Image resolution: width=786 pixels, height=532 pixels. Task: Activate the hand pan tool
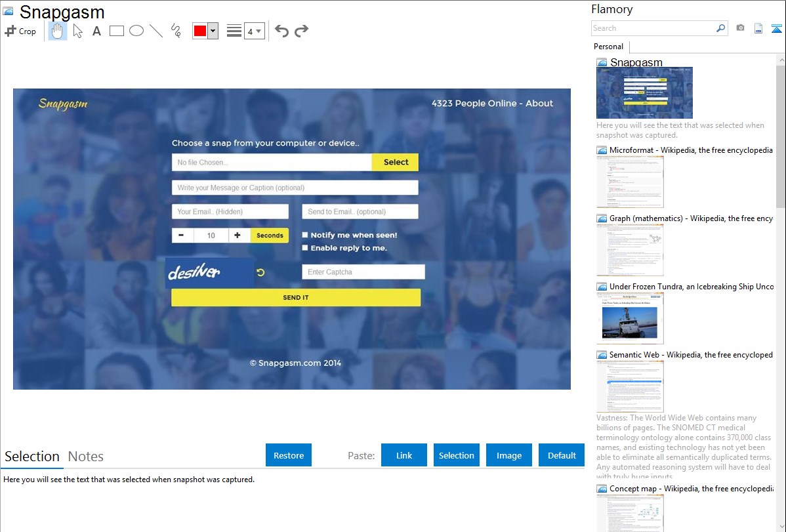click(x=57, y=31)
